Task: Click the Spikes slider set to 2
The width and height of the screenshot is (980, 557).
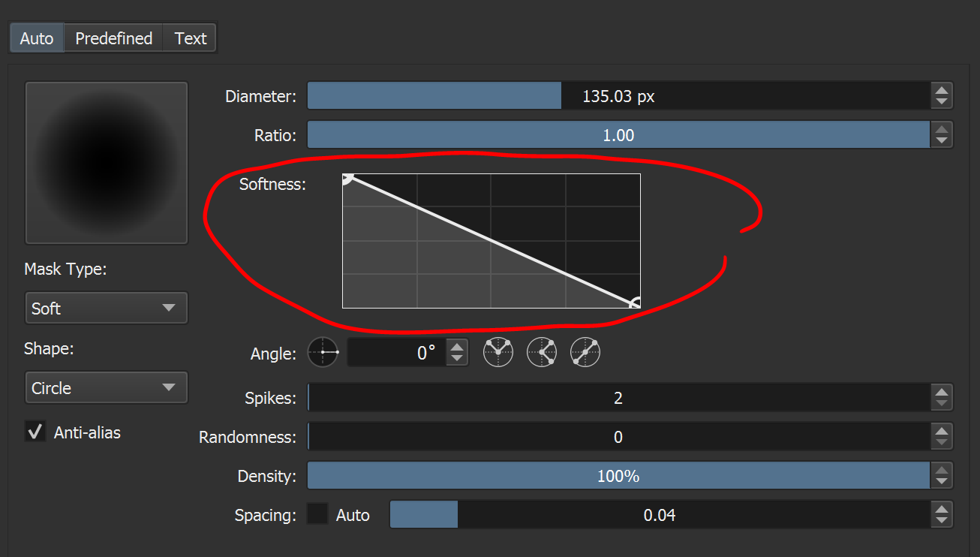Action: point(619,398)
